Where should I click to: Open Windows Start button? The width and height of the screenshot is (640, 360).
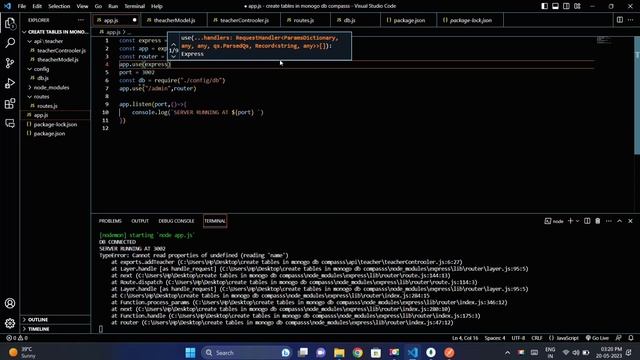coord(190,353)
